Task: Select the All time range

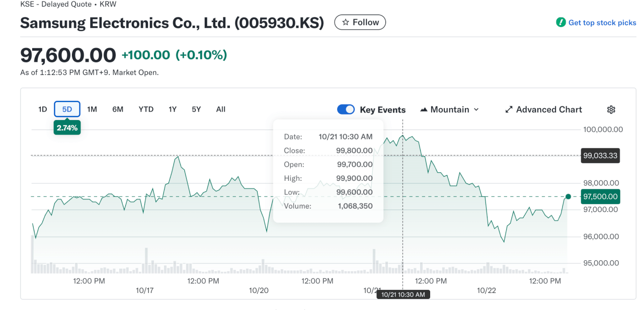Action: [220, 109]
